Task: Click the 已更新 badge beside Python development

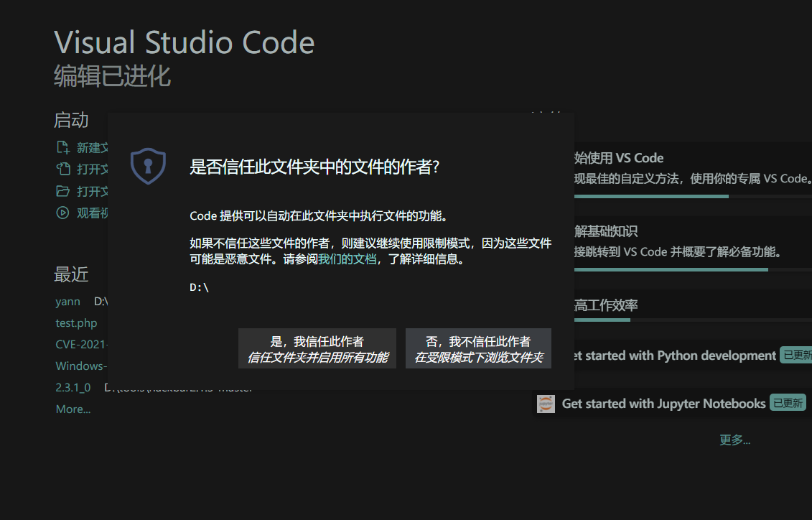Action: point(796,355)
